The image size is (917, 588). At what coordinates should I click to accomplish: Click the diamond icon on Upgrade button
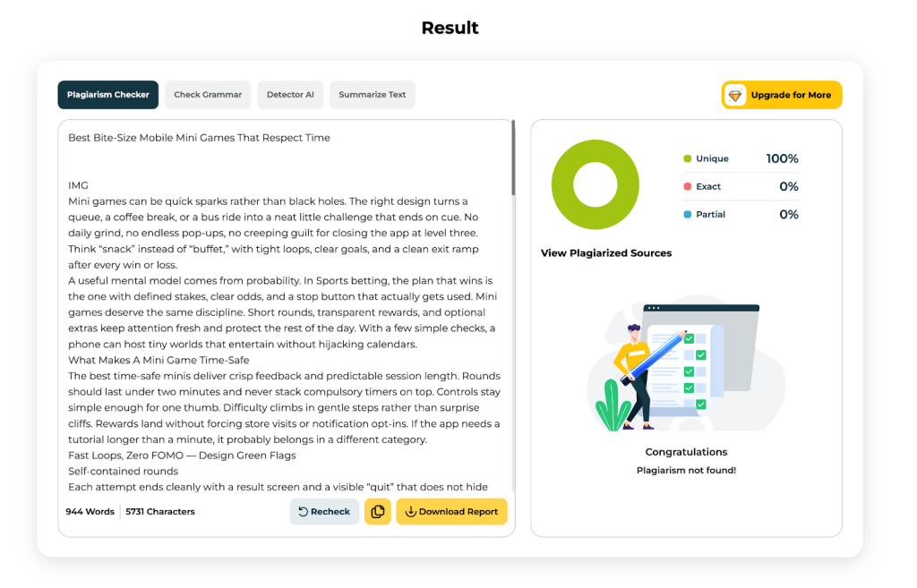[735, 96]
